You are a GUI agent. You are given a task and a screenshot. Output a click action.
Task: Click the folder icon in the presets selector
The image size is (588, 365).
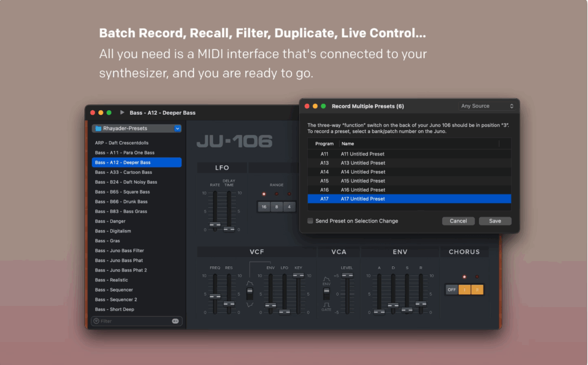coord(98,129)
